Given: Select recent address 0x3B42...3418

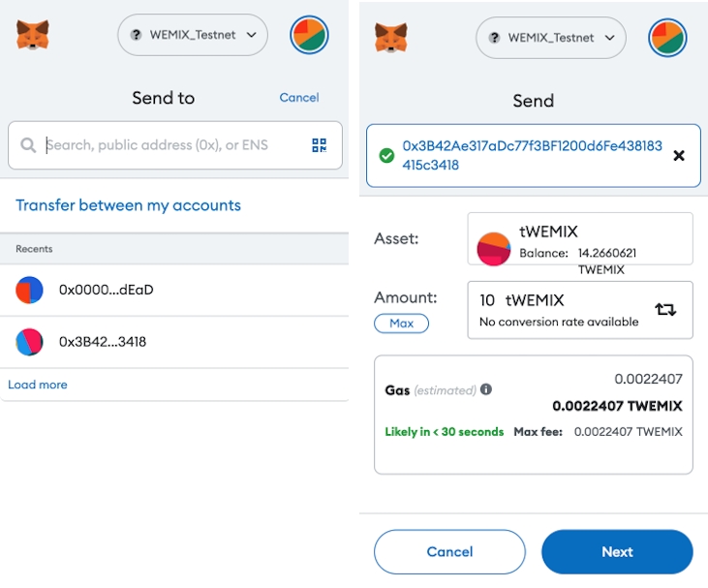Looking at the screenshot, I should click(174, 342).
